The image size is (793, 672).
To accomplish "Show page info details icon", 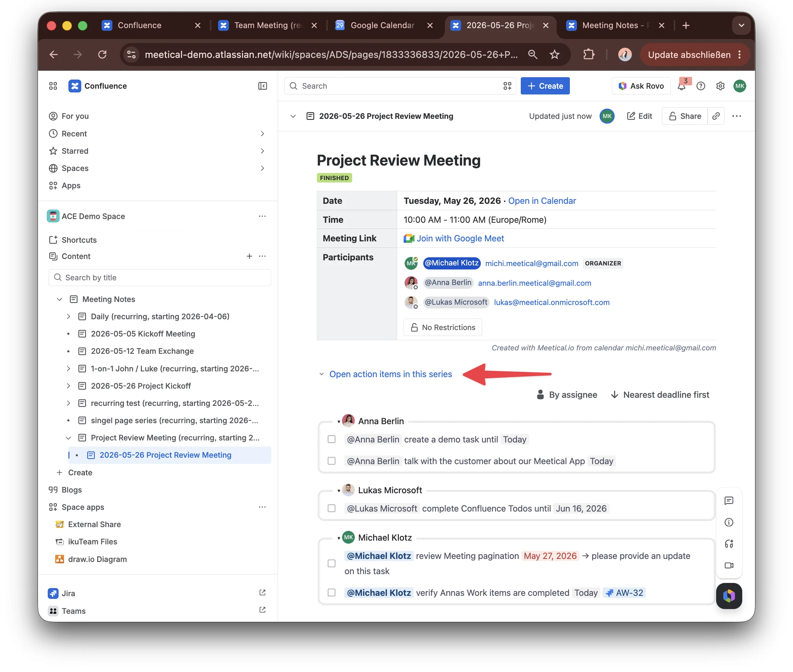I will pyautogui.click(x=729, y=522).
